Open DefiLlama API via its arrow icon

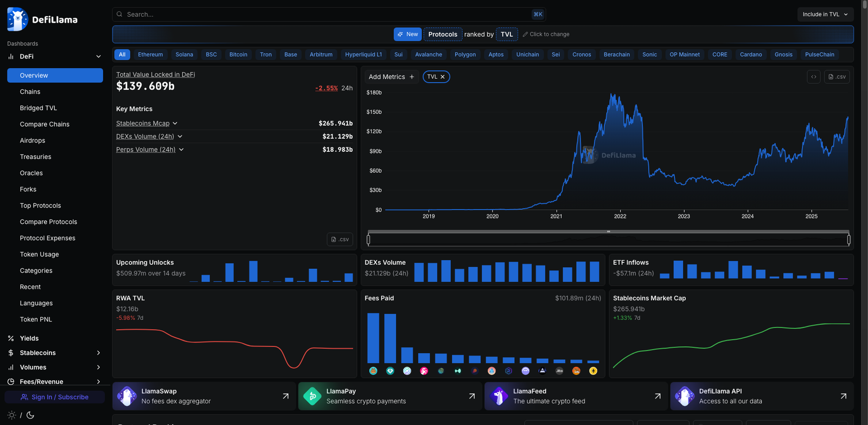tap(844, 396)
